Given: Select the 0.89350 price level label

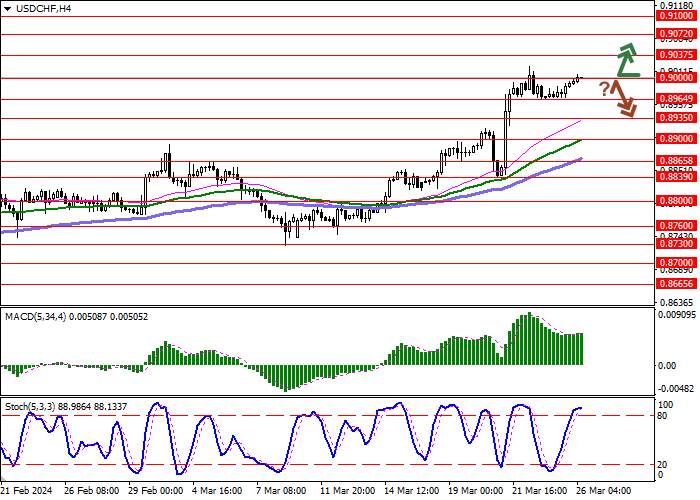Looking at the screenshot, I should pos(677,118).
